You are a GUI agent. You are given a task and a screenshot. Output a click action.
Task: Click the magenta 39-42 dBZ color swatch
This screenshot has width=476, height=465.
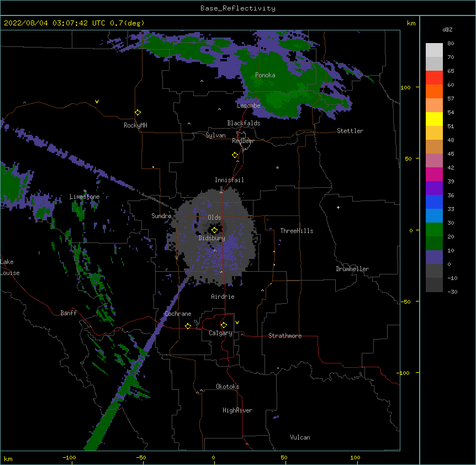(434, 174)
